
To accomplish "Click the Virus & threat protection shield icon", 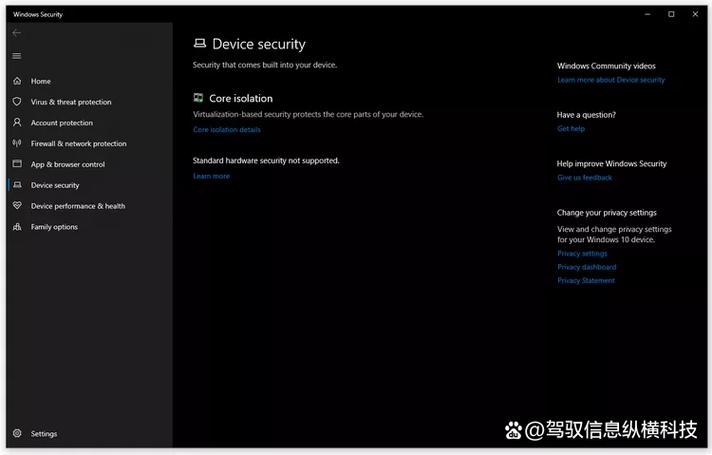I will tap(17, 102).
